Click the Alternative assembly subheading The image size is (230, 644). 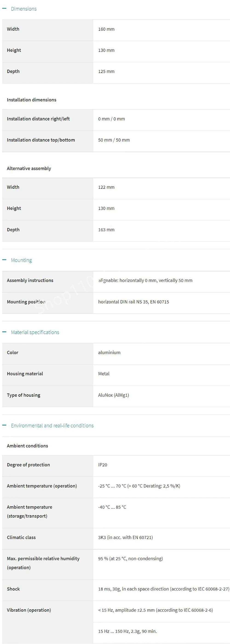tap(29, 168)
